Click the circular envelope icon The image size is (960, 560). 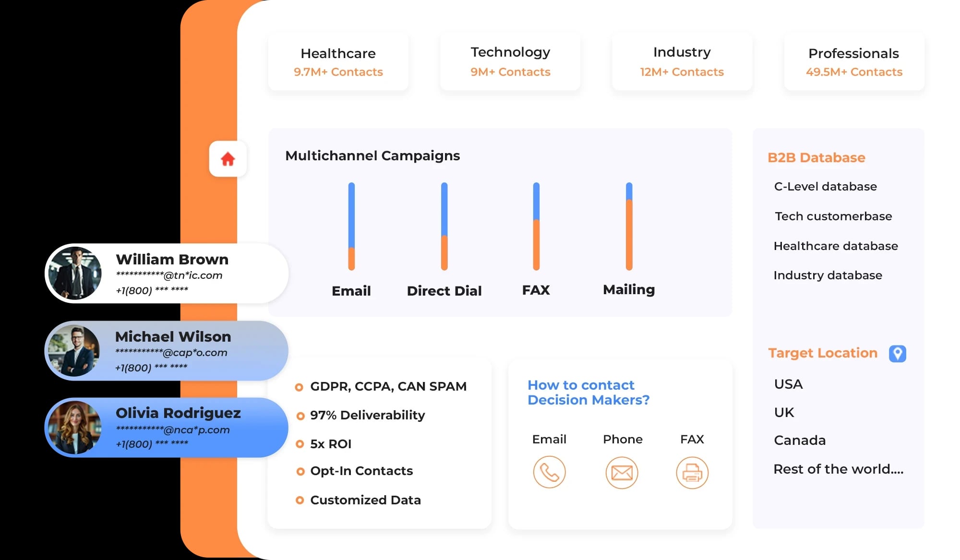coord(622,473)
